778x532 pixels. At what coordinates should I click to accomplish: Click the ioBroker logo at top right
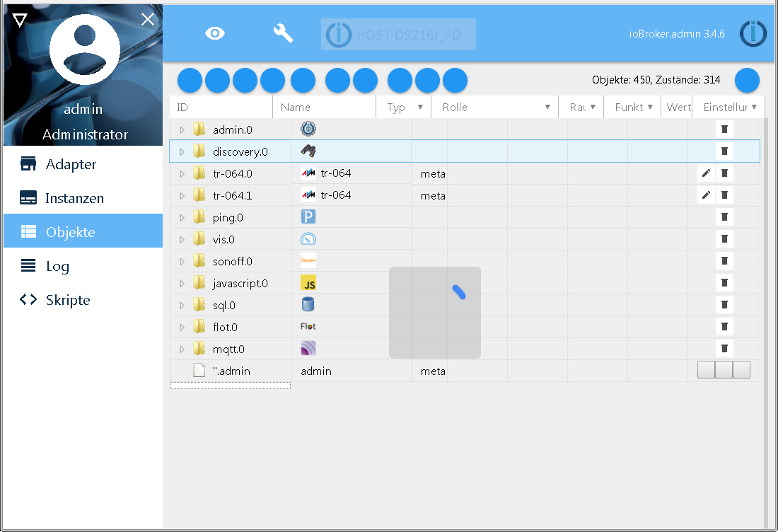pos(753,34)
